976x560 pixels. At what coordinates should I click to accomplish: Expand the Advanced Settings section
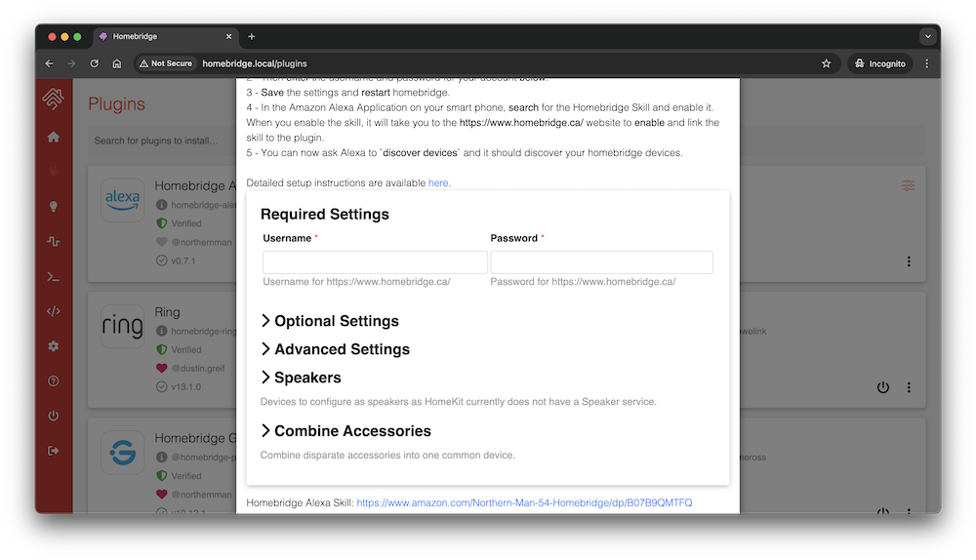click(336, 349)
